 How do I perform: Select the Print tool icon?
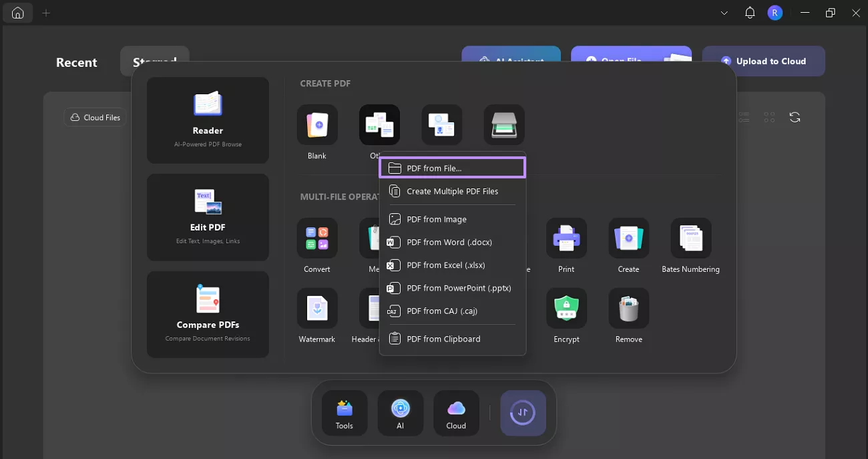566,239
